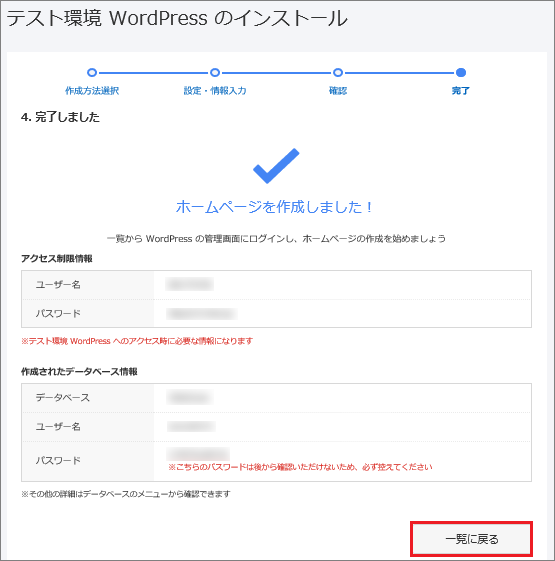Viewport: 555px width, 561px height.
Task: Click the 確認 step label
Action: click(x=338, y=91)
